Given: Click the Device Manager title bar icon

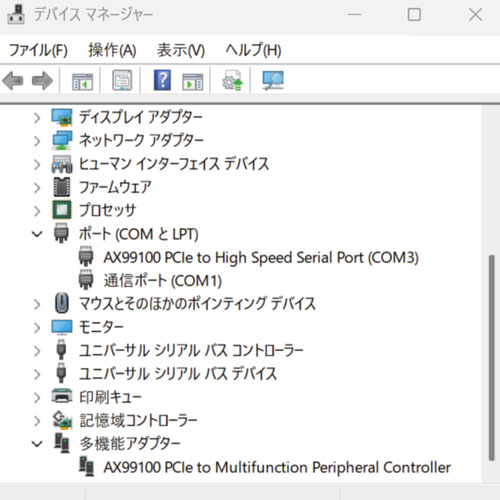Looking at the screenshot, I should tap(16, 15).
